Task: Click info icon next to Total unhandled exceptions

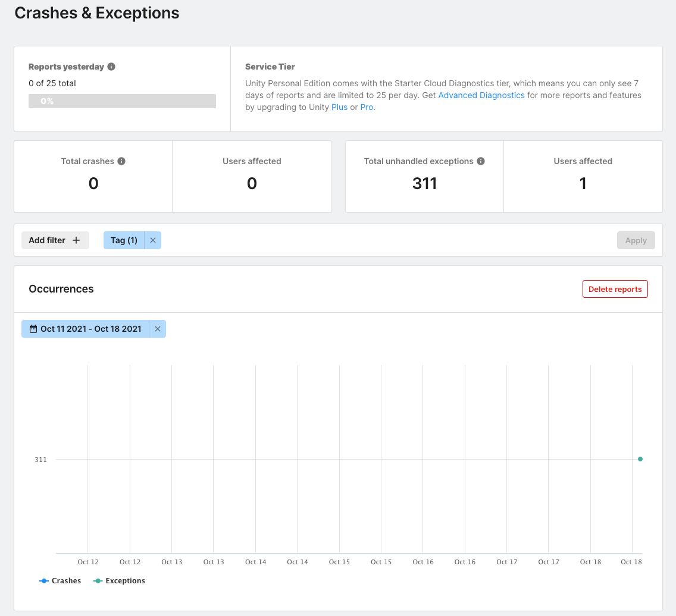Action: (x=481, y=161)
